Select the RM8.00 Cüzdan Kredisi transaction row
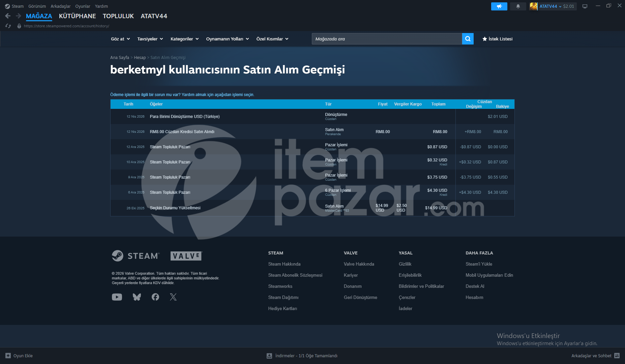 pyautogui.click(x=312, y=131)
